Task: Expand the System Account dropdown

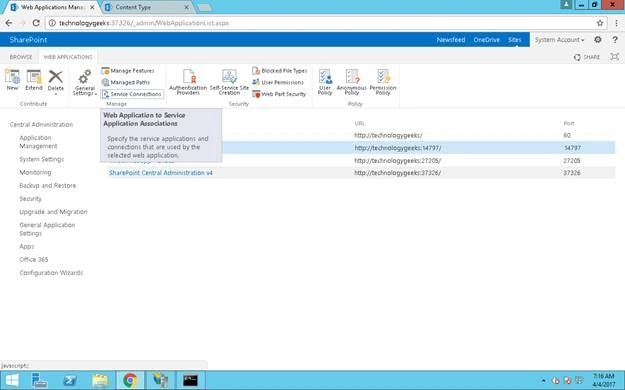Action: tap(559, 40)
